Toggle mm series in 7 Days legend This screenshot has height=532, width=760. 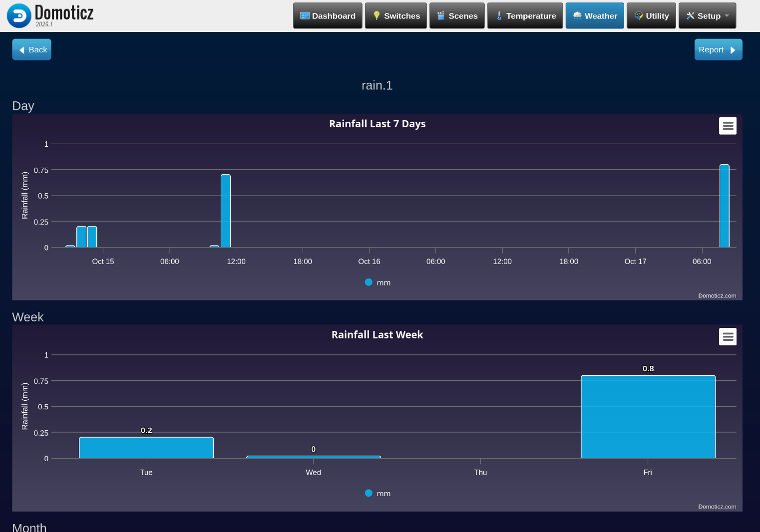[378, 282]
